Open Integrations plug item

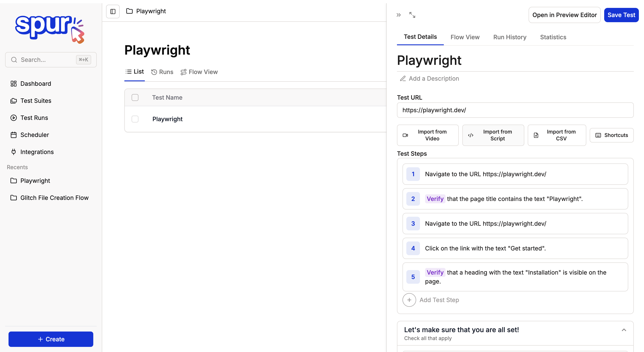[x=37, y=152]
